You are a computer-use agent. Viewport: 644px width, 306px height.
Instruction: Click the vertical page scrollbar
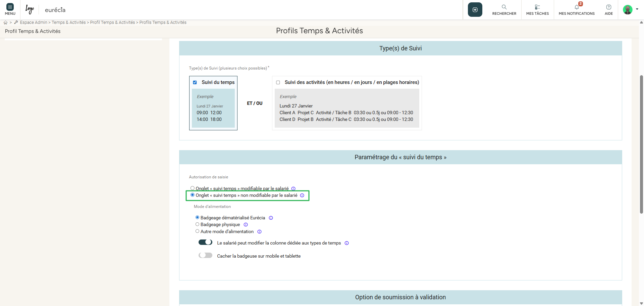coord(641,144)
